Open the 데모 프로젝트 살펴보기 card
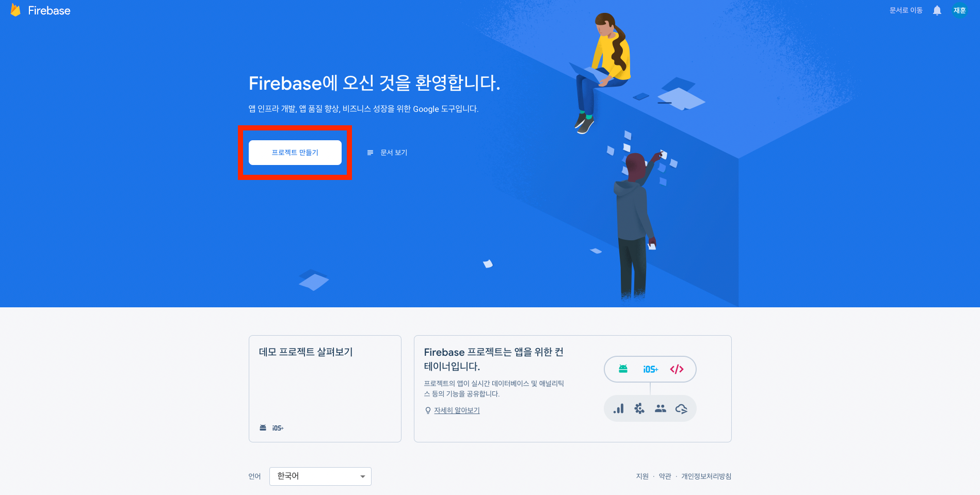 325,389
